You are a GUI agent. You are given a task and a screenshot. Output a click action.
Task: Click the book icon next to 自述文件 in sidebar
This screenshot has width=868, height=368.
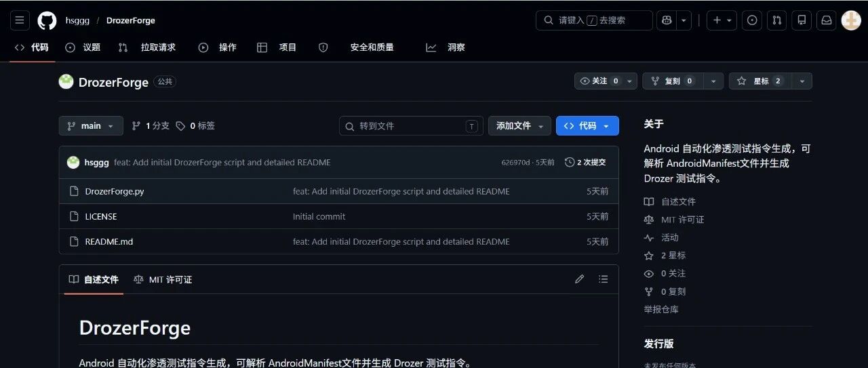pyautogui.click(x=649, y=202)
